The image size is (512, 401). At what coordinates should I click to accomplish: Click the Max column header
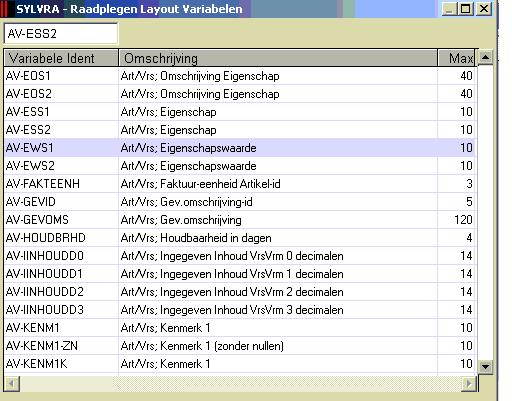click(458, 58)
